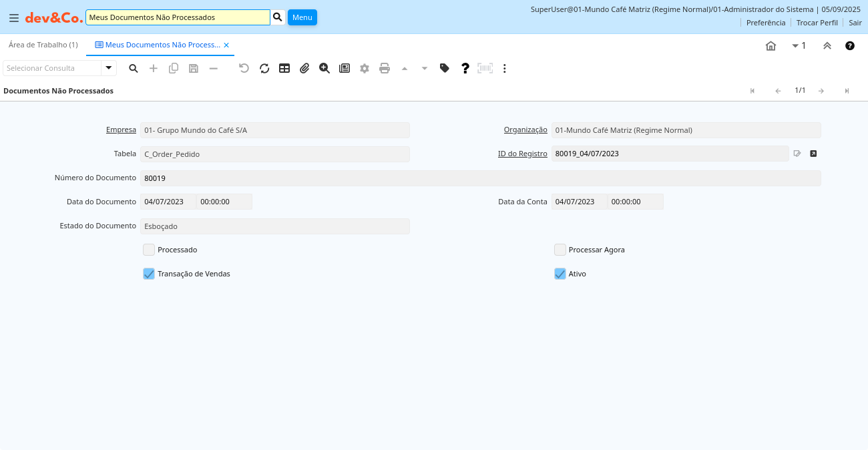
Task: Switch to Área de Trabalho tab
Action: tap(43, 45)
